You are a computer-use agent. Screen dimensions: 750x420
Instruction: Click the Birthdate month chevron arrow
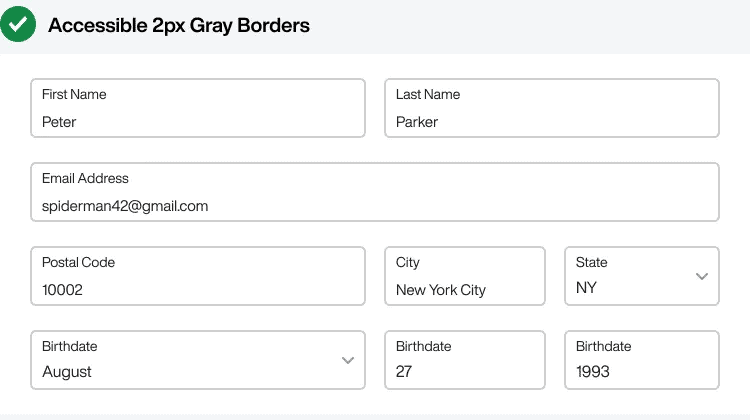(x=348, y=360)
